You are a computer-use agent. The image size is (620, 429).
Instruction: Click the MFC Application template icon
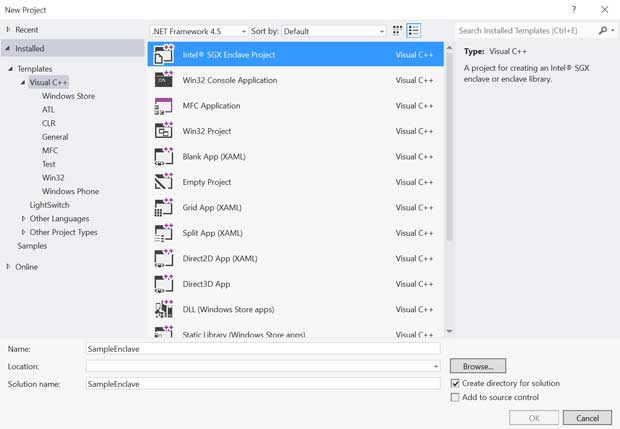coord(164,106)
